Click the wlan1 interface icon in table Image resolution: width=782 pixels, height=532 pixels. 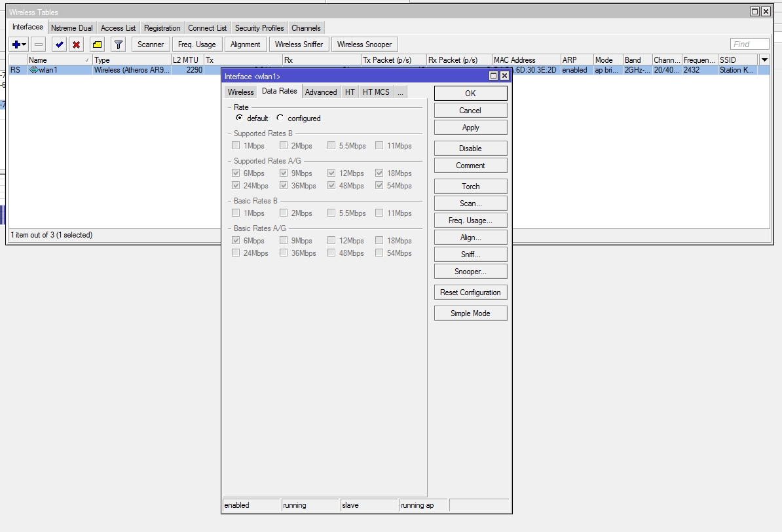coord(34,70)
